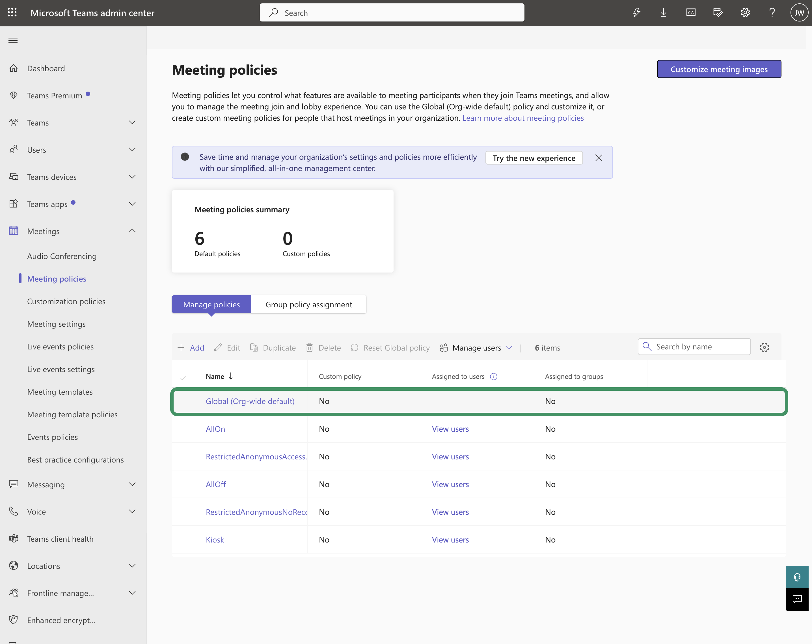The height and width of the screenshot is (644, 812).
Task: Open Audio Conferencing in sidebar
Action: coord(62,256)
